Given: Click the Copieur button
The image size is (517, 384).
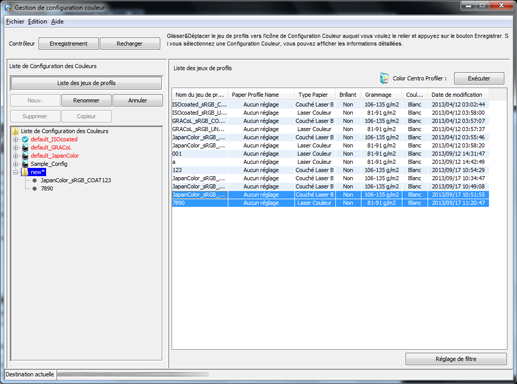Looking at the screenshot, I should 86,116.
